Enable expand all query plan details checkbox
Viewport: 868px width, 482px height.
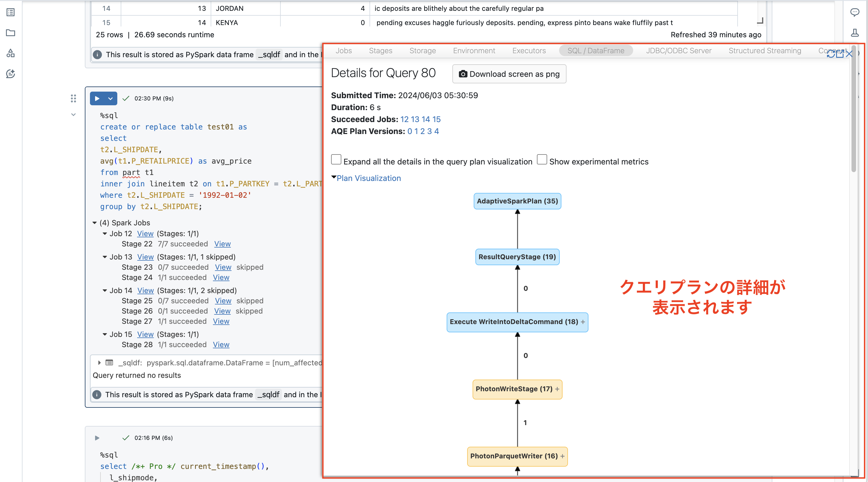pyautogui.click(x=336, y=160)
